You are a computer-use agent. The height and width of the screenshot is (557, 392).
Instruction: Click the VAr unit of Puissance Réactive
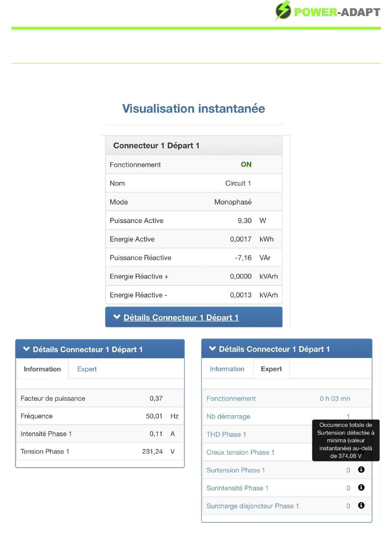[x=265, y=257]
